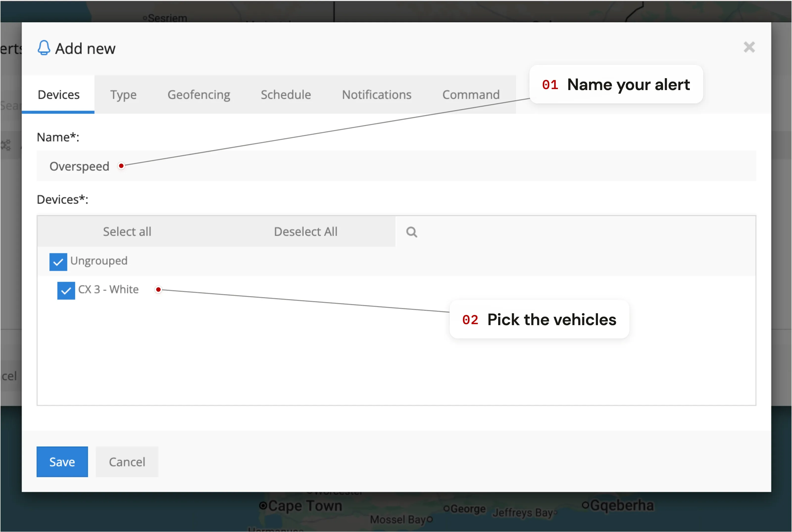792x532 pixels.
Task: Click the search magnifier icon in devices list
Action: pyautogui.click(x=412, y=232)
